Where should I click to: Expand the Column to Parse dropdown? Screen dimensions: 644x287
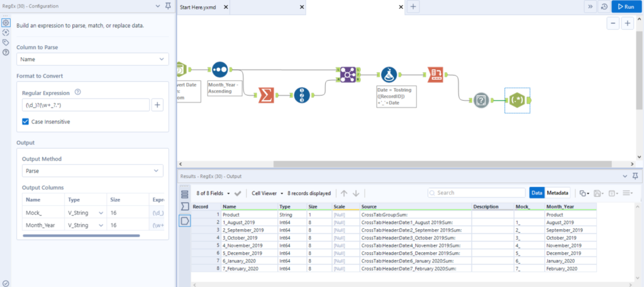click(92, 59)
